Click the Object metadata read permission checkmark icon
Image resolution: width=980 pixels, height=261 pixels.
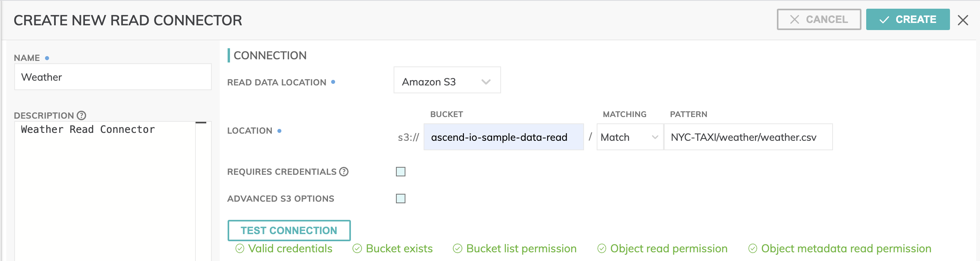click(x=753, y=248)
